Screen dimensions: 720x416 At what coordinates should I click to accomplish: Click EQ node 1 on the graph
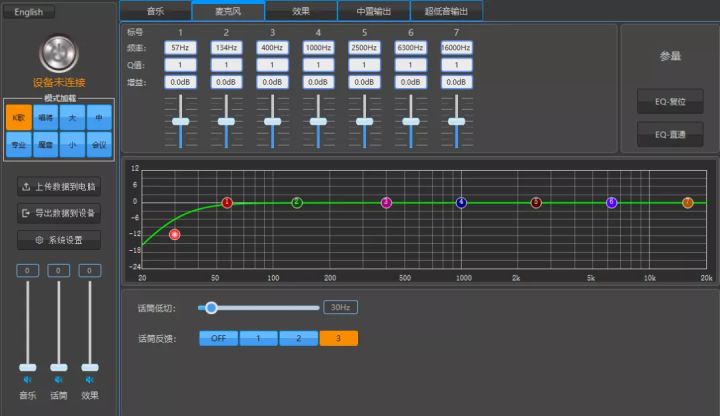(227, 203)
